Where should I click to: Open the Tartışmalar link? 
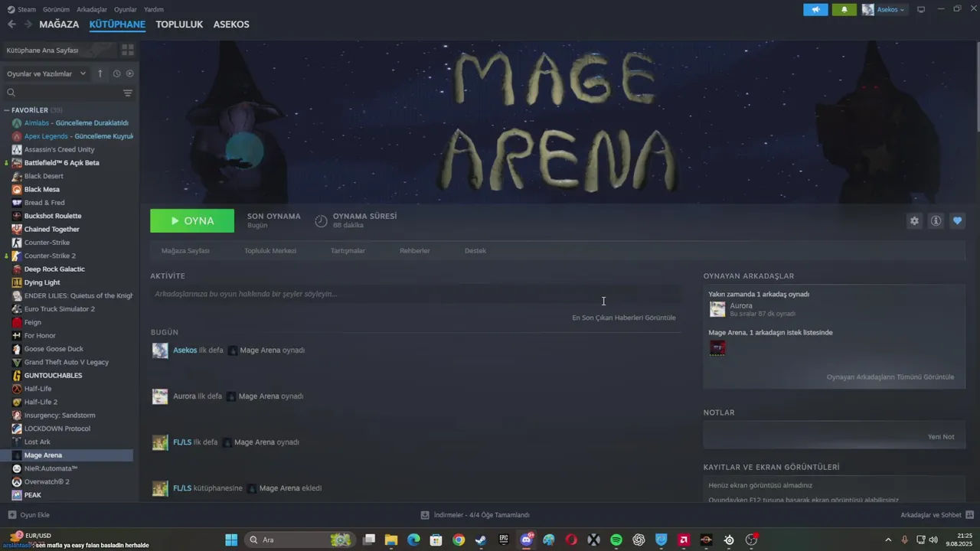click(x=348, y=250)
